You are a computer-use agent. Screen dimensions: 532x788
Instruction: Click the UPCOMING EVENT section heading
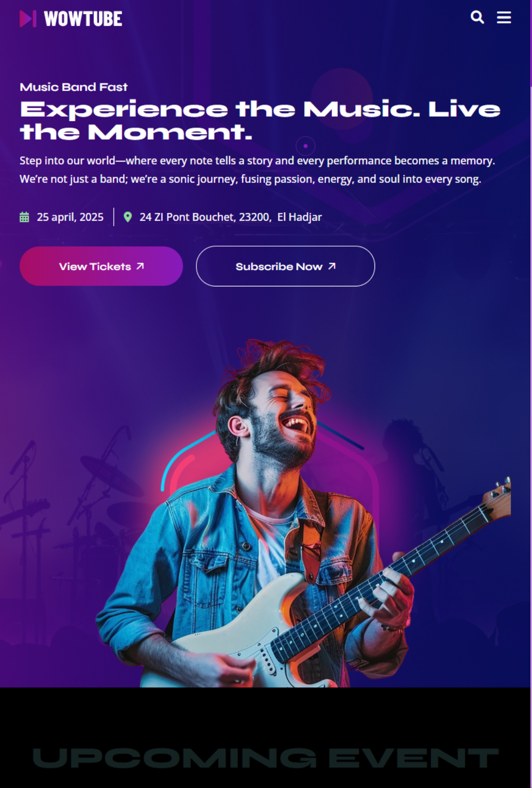[266, 758]
